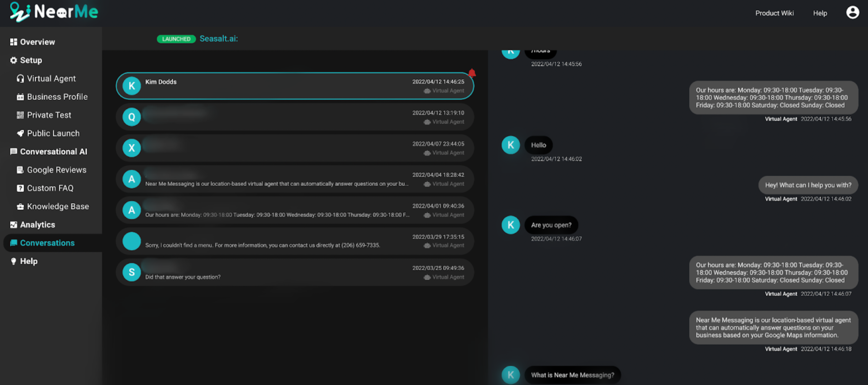This screenshot has width=868, height=385.
Task: Open the Product Wiki link
Action: tap(774, 13)
